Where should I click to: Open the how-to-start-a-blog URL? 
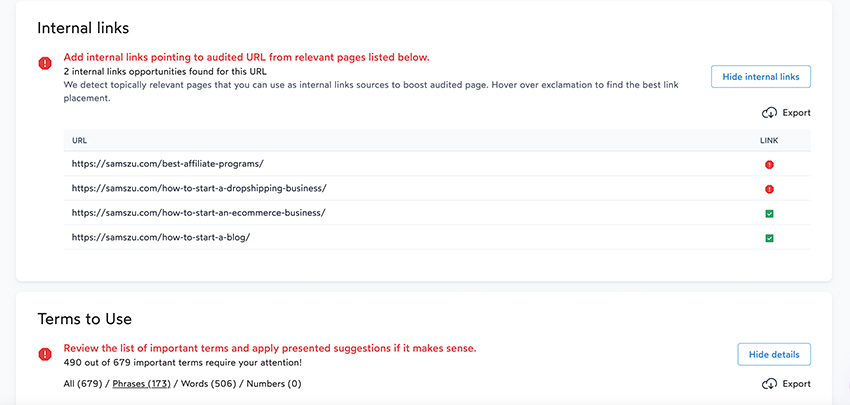pos(161,237)
